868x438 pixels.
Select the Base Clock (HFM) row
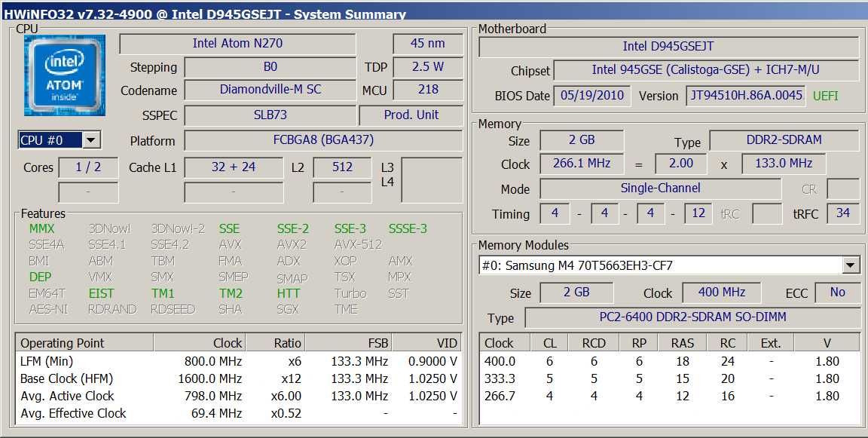pyautogui.click(x=239, y=378)
